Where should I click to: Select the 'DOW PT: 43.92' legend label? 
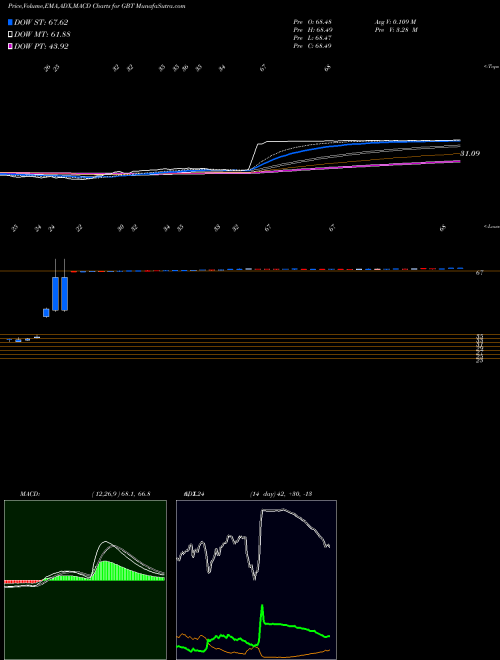[x=41, y=46]
